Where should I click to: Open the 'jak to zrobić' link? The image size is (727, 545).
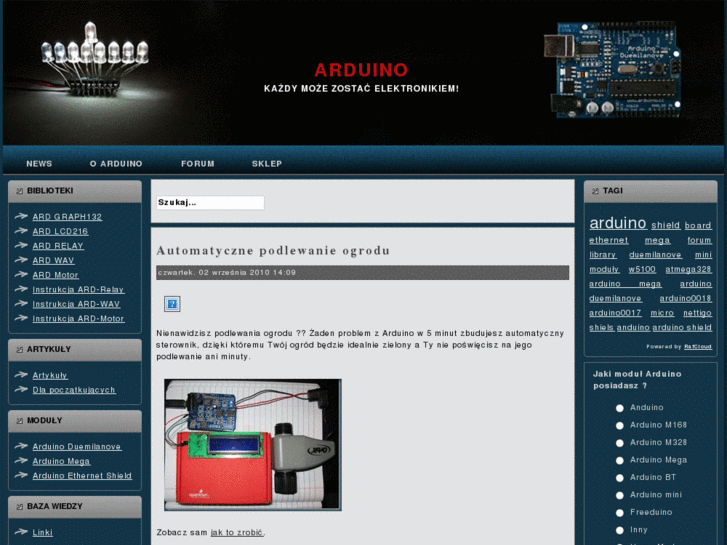(x=237, y=532)
